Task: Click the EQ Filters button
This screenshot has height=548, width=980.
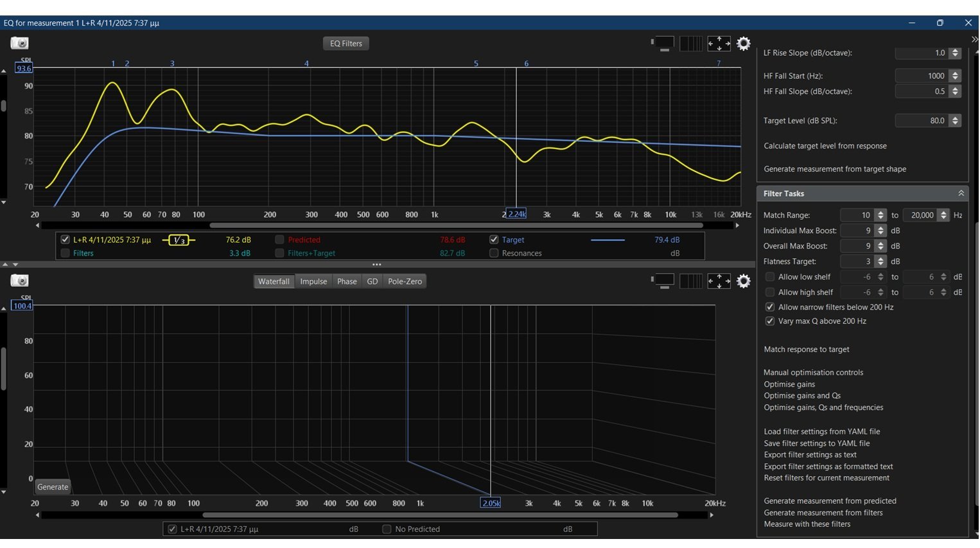Action: click(346, 44)
